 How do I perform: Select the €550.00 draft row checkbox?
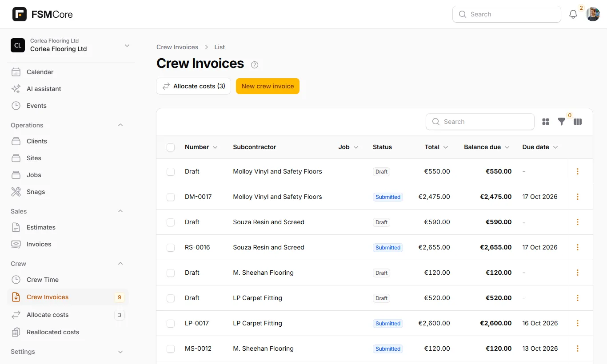point(171,172)
